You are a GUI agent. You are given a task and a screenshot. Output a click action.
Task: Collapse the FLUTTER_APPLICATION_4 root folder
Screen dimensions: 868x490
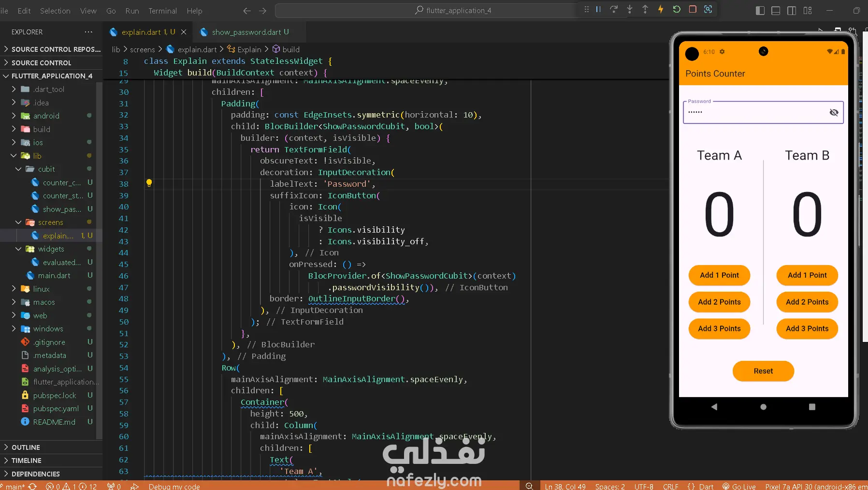pyautogui.click(x=51, y=76)
